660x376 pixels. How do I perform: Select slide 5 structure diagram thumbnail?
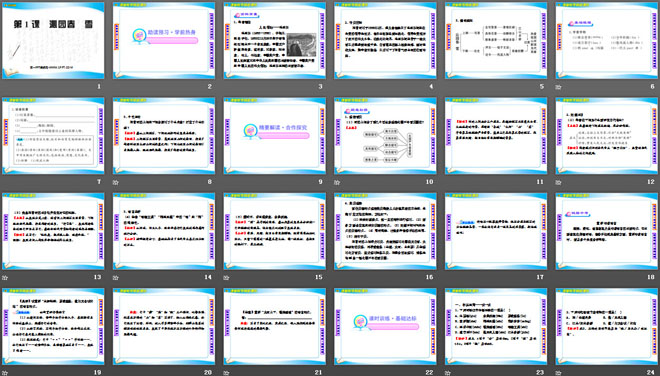pos(496,40)
